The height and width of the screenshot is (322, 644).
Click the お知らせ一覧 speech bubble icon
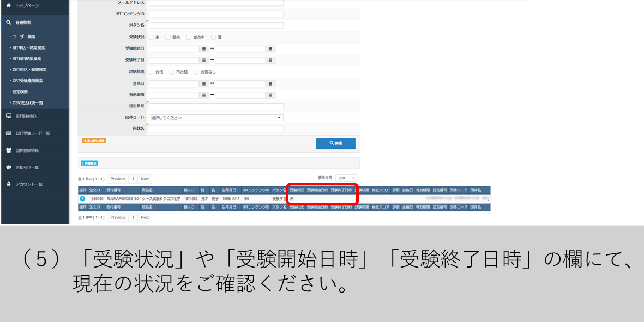(x=9, y=167)
